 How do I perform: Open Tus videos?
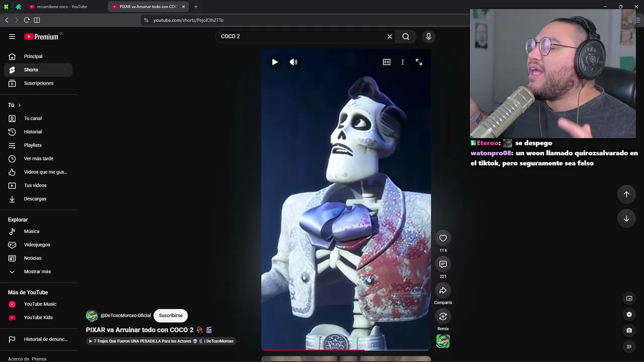[x=38, y=186]
